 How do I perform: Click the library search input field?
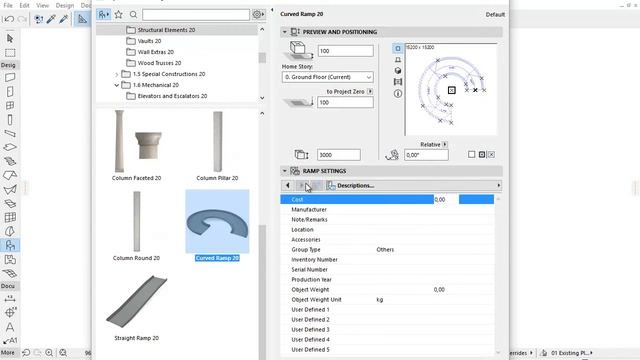point(196,15)
